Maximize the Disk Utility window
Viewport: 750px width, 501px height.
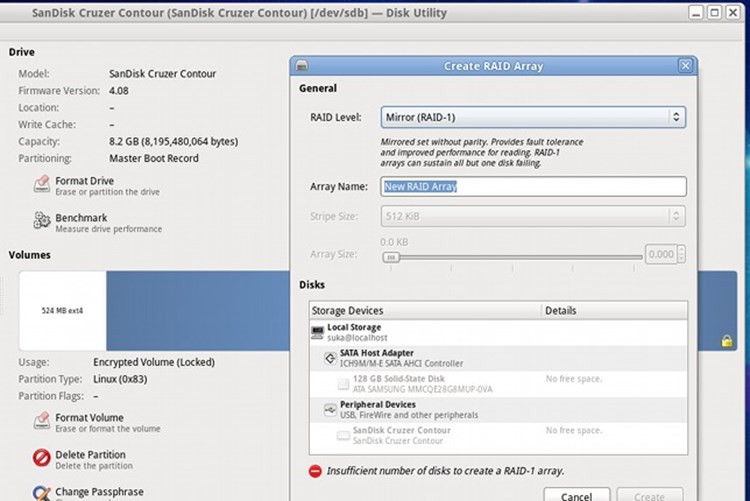[x=715, y=12]
